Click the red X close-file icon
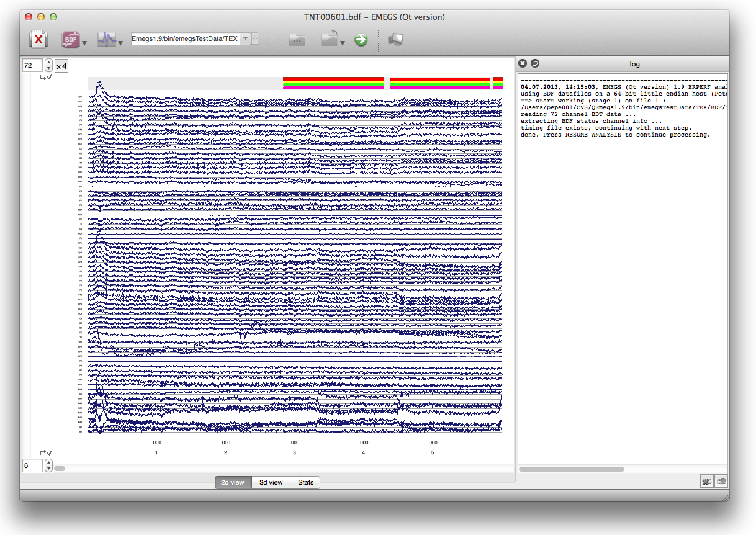756x535 pixels. (x=38, y=40)
